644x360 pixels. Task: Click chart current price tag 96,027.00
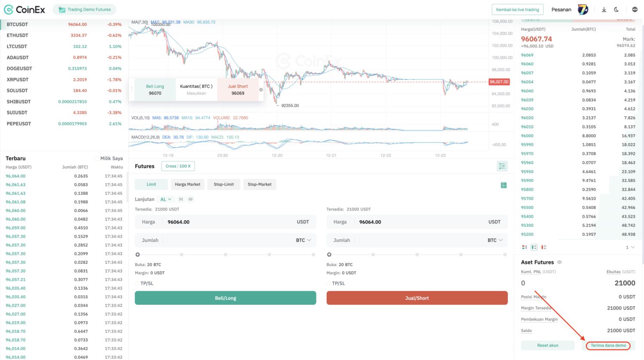point(499,82)
